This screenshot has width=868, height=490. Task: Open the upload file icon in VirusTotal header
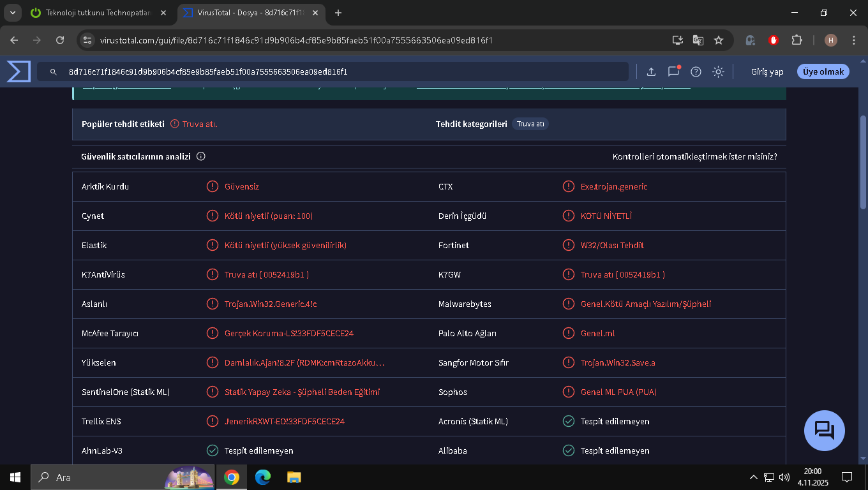[651, 71]
